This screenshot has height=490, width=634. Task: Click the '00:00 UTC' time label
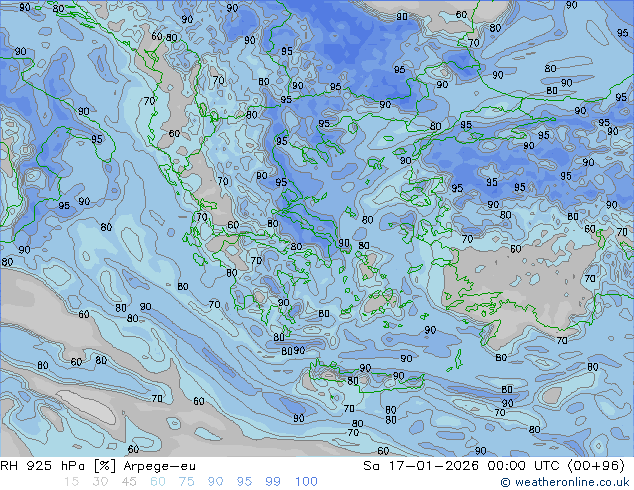[524, 466]
